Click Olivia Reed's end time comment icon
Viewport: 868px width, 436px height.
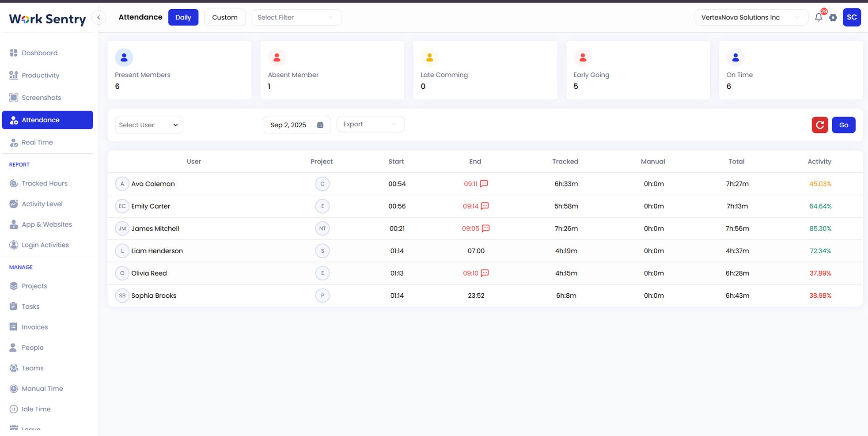click(x=485, y=273)
